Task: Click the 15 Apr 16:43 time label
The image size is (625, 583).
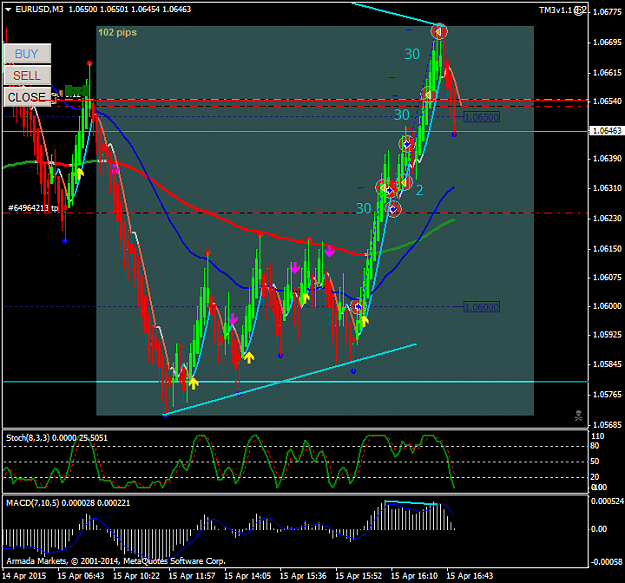Action: 470,576
